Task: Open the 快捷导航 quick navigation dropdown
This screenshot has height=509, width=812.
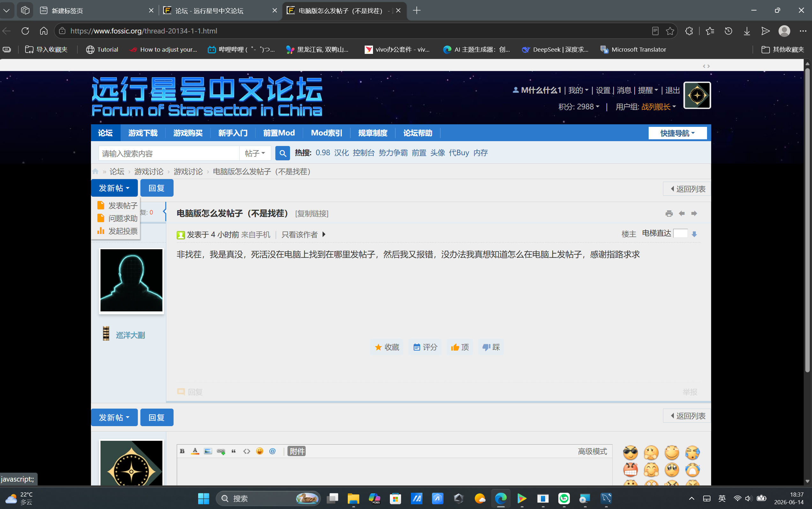Action: point(678,133)
